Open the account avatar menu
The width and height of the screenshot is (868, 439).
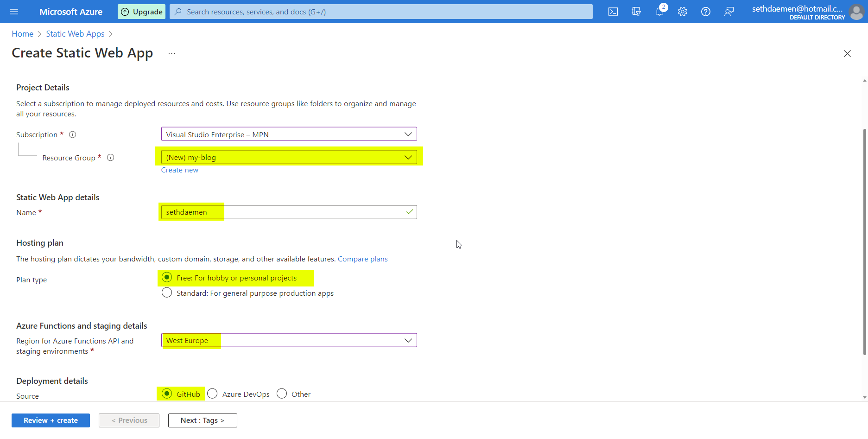pos(856,12)
